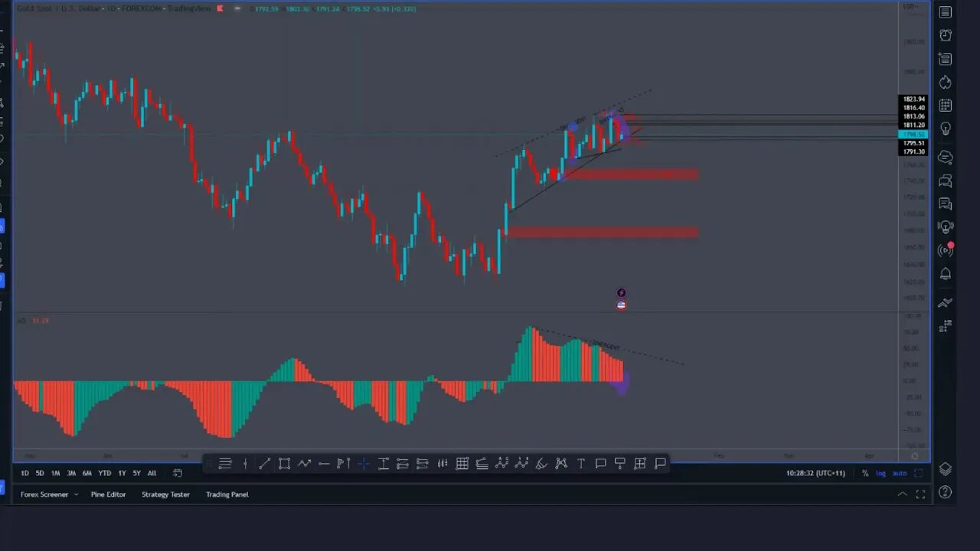Click the US flag economic event marker
The height and width of the screenshot is (551, 980).
coord(622,305)
